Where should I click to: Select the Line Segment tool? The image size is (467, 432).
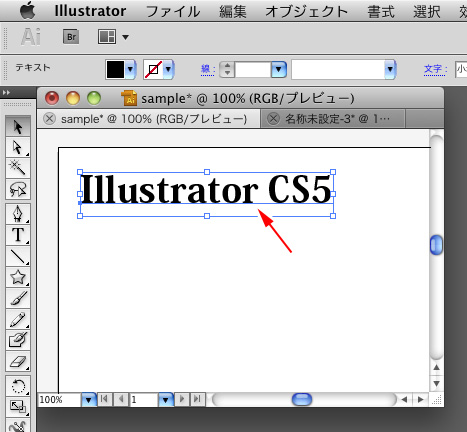tap(18, 256)
